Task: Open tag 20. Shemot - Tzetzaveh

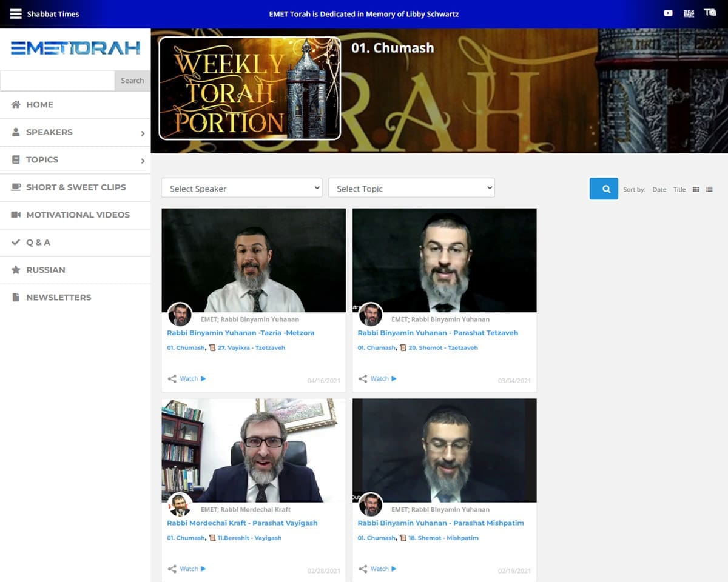Action: click(x=443, y=348)
